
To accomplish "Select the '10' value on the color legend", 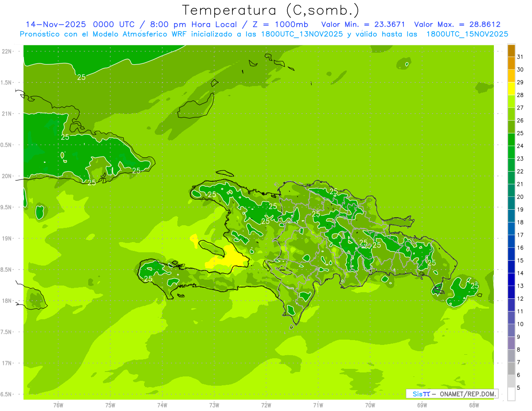I will (520, 324).
